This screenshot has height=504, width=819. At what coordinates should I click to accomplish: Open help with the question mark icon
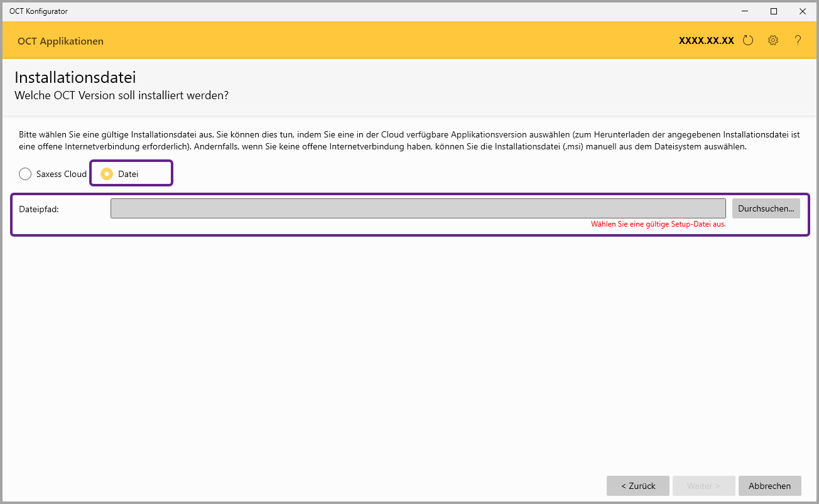pos(798,41)
